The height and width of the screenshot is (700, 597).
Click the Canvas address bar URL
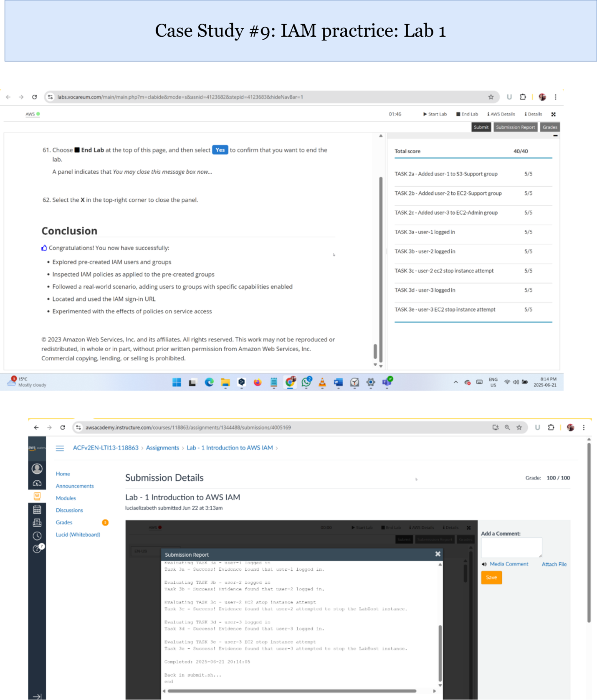pyautogui.click(x=188, y=427)
